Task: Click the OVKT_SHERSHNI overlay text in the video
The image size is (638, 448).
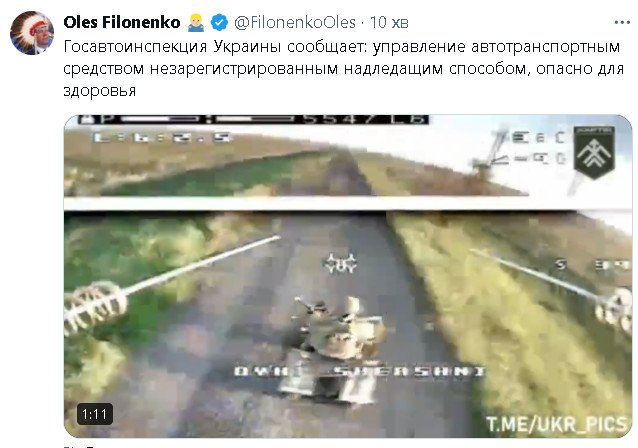Action: (360, 371)
